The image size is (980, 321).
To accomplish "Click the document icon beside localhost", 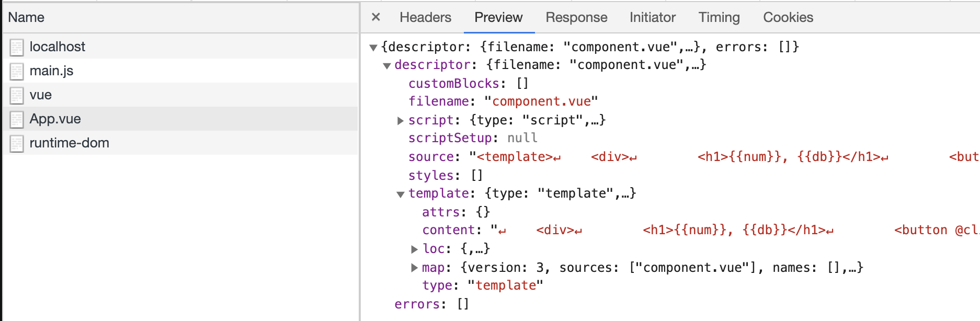I will click(17, 47).
